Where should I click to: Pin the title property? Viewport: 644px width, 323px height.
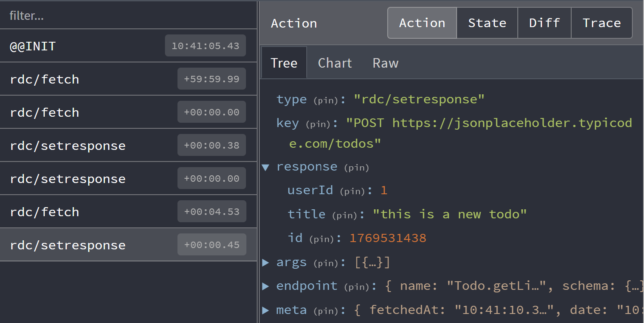tap(345, 214)
